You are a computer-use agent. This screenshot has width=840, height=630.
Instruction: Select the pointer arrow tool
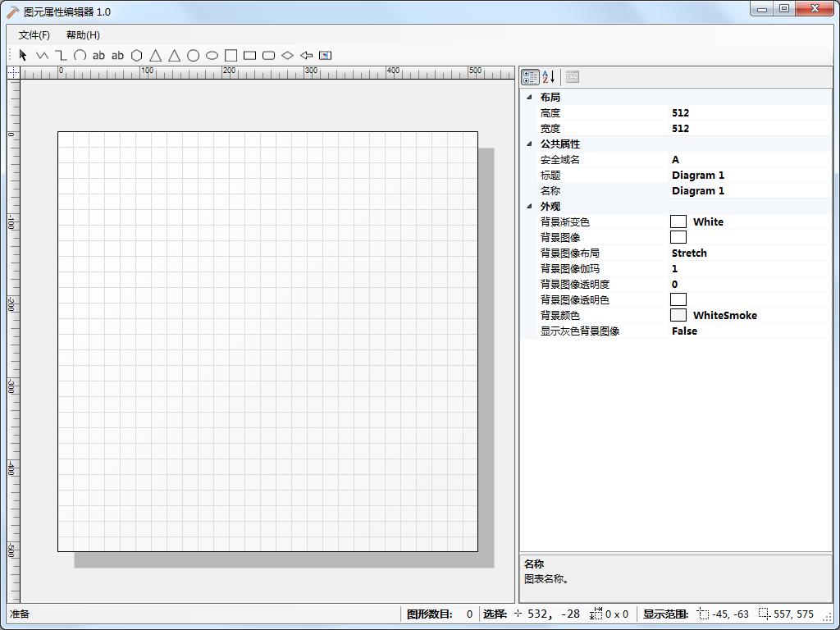[23, 55]
